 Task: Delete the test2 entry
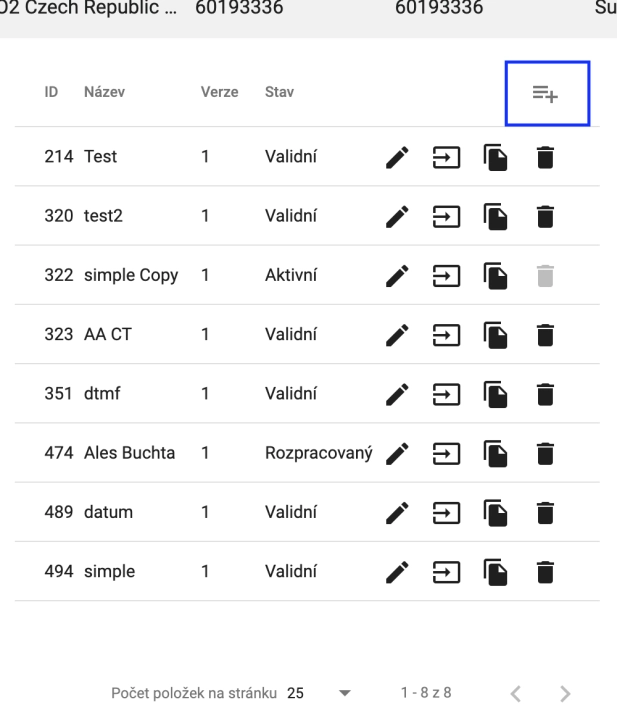pyautogui.click(x=545, y=216)
